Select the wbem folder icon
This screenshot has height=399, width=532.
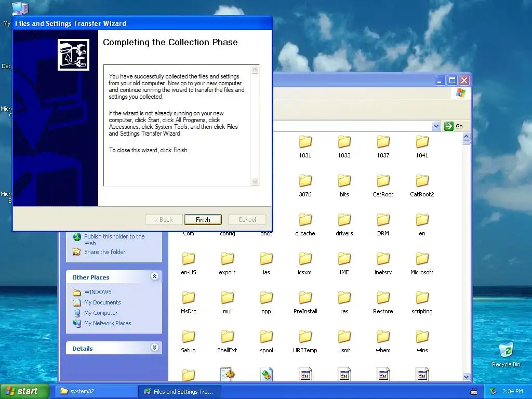(383, 337)
